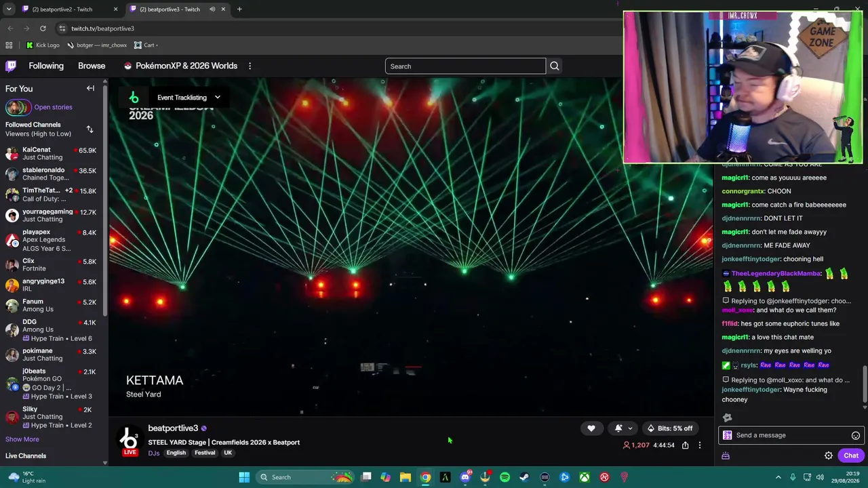Open new browser tab
Viewport: 868px width, 488px height.
[x=239, y=9]
